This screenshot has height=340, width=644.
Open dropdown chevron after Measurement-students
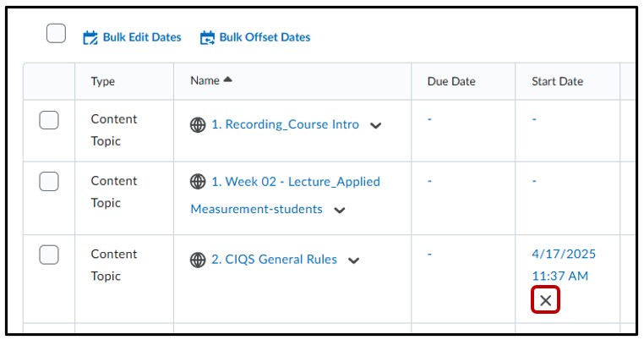click(340, 210)
